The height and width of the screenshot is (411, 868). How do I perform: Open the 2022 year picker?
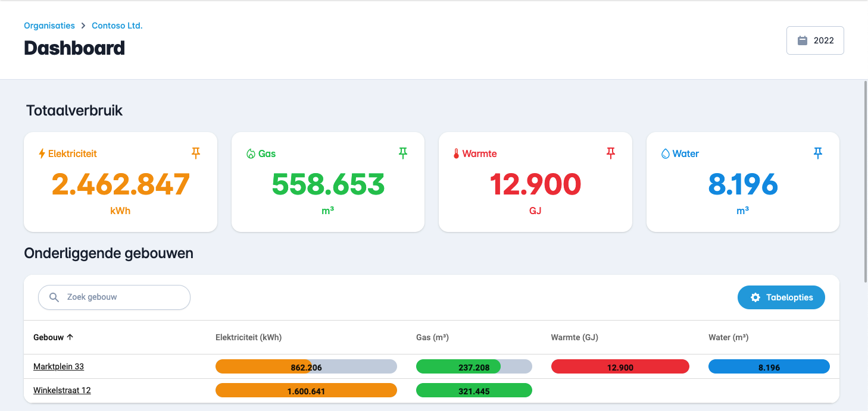pos(815,40)
